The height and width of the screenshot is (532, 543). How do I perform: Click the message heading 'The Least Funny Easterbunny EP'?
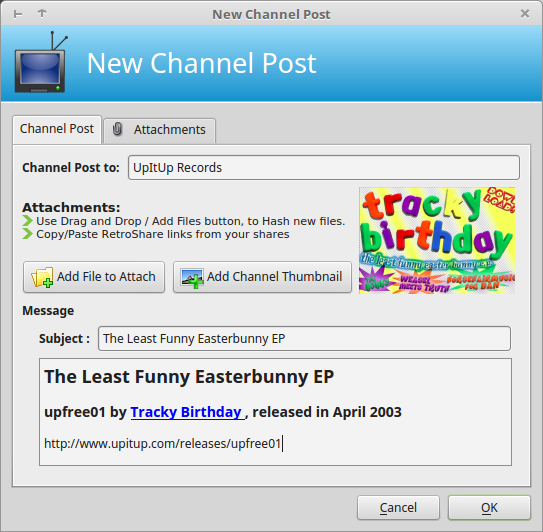(x=189, y=377)
